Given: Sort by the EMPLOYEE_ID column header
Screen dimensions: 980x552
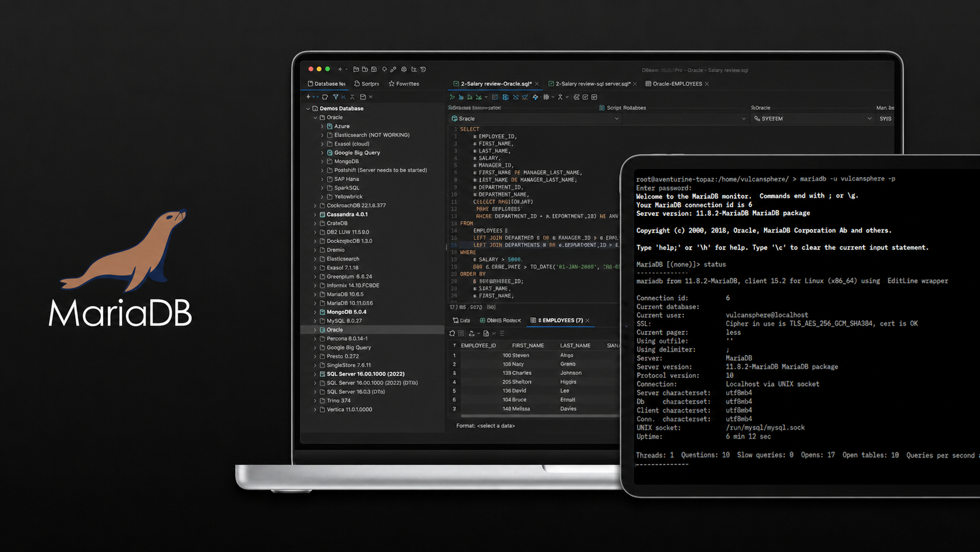Looking at the screenshot, I should [x=478, y=346].
